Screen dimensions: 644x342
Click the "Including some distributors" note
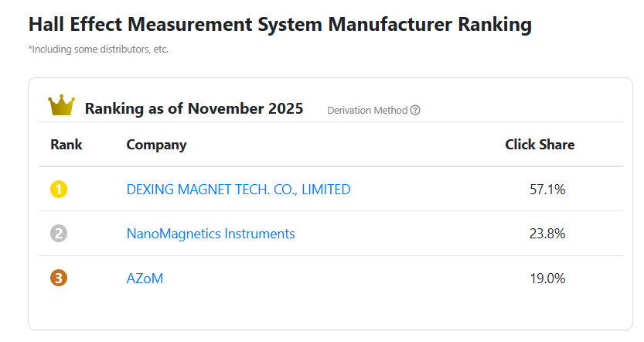[x=98, y=50]
